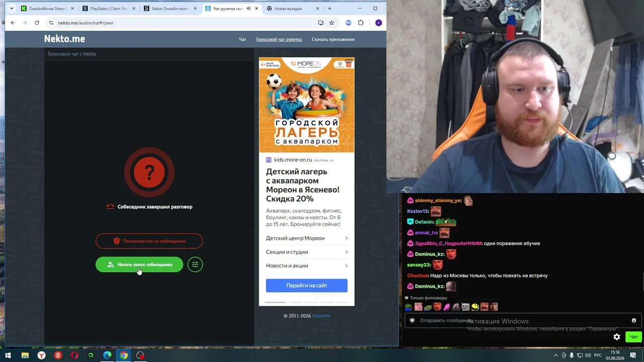Go back in browser history
Viewport: 644px width, 362px height.
[13, 23]
